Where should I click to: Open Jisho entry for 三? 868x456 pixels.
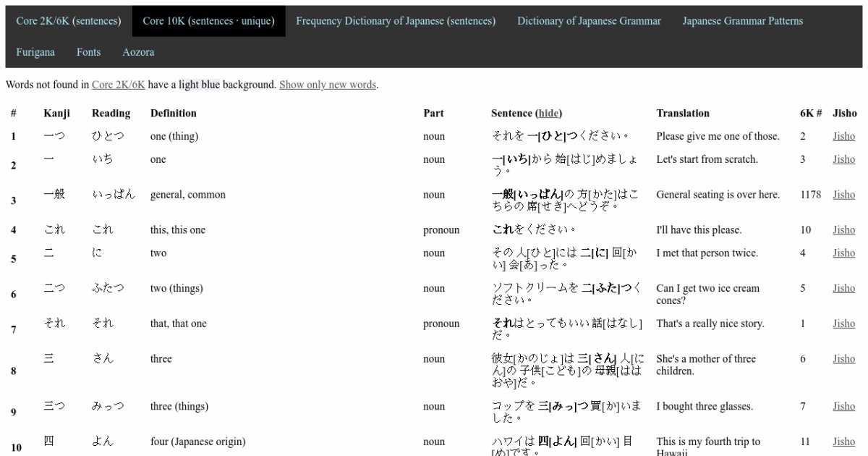(843, 358)
